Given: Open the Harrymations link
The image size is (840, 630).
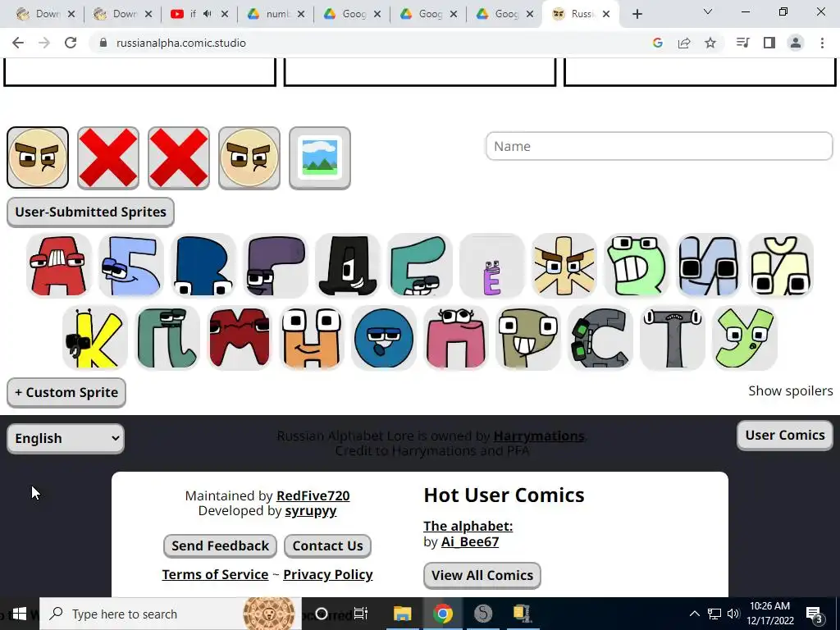Looking at the screenshot, I should tap(538, 436).
